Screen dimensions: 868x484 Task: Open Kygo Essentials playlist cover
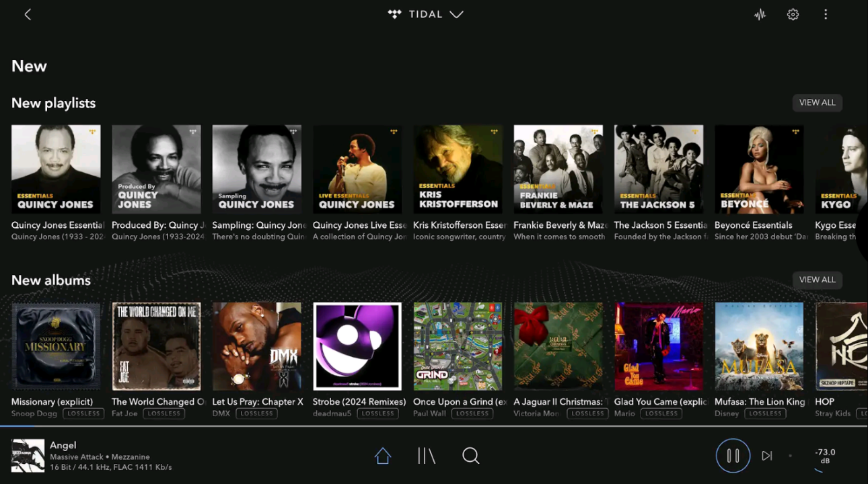point(841,169)
